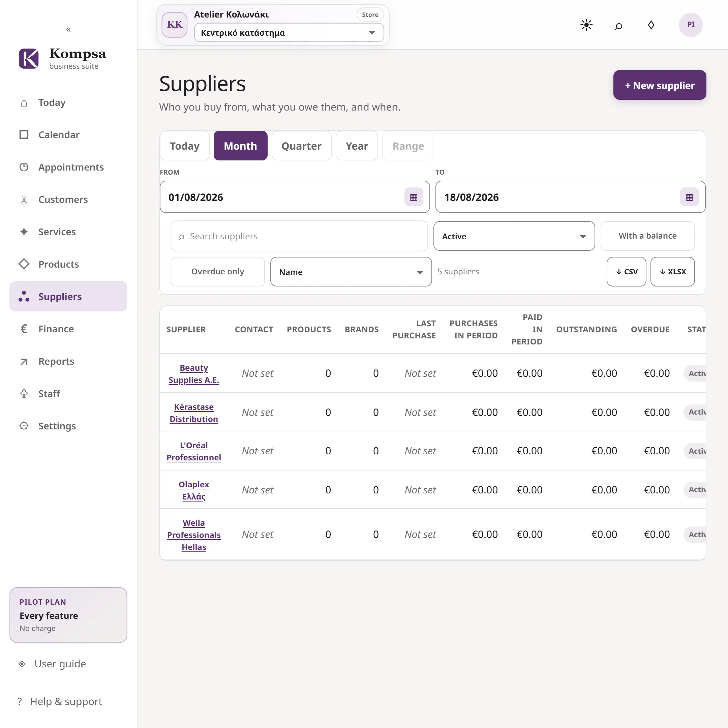Open Wella Professionals Hellas supplier link
Screen dimensions: 728x728
click(x=194, y=535)
